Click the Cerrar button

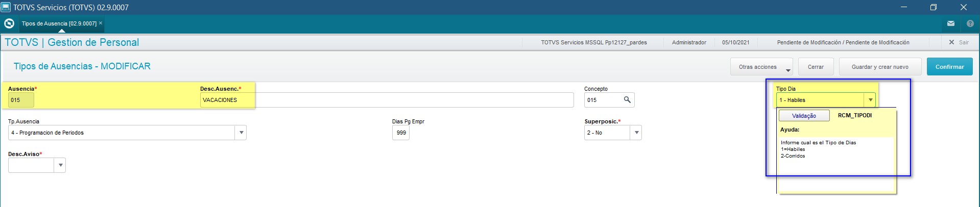816,67
